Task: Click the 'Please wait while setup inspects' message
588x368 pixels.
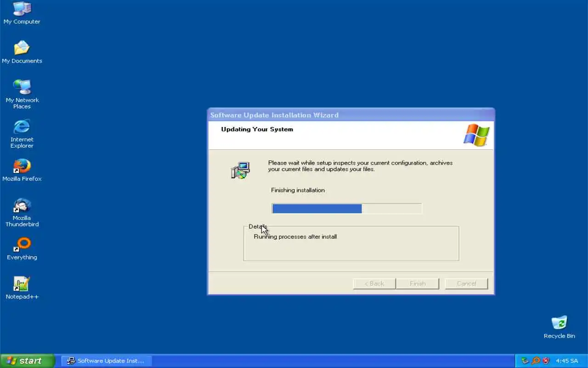Action: tap(360, 166)
